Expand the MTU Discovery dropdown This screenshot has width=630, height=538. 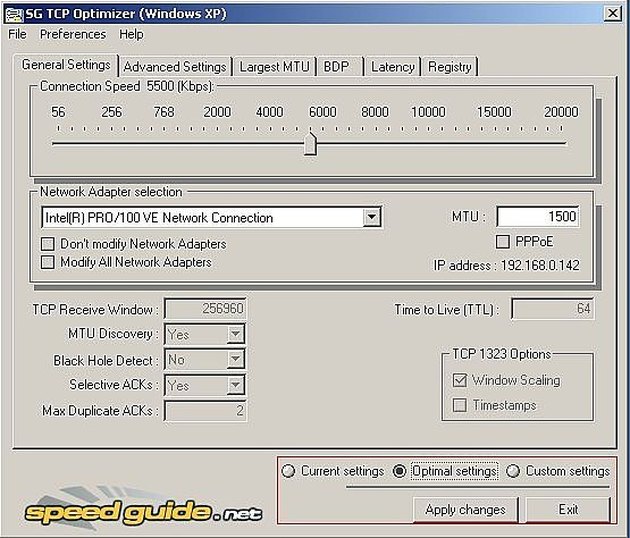[235, 334]
